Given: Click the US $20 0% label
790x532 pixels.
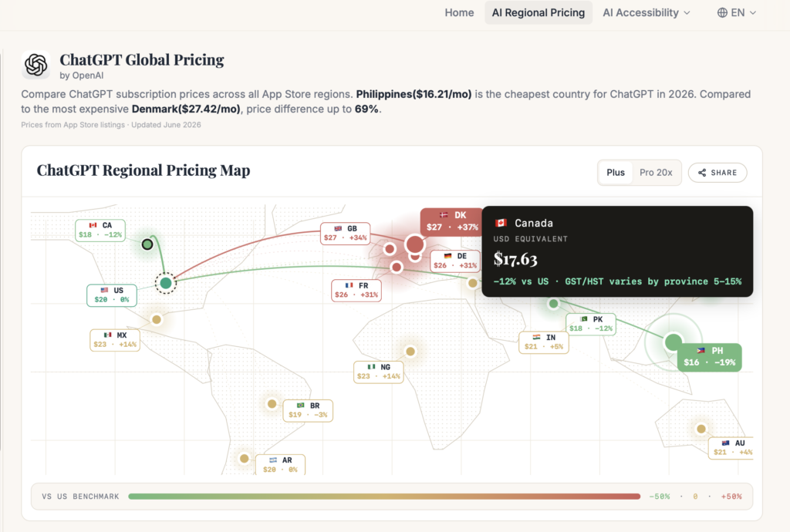Looking at the screenshot, I should click(112, 295).
